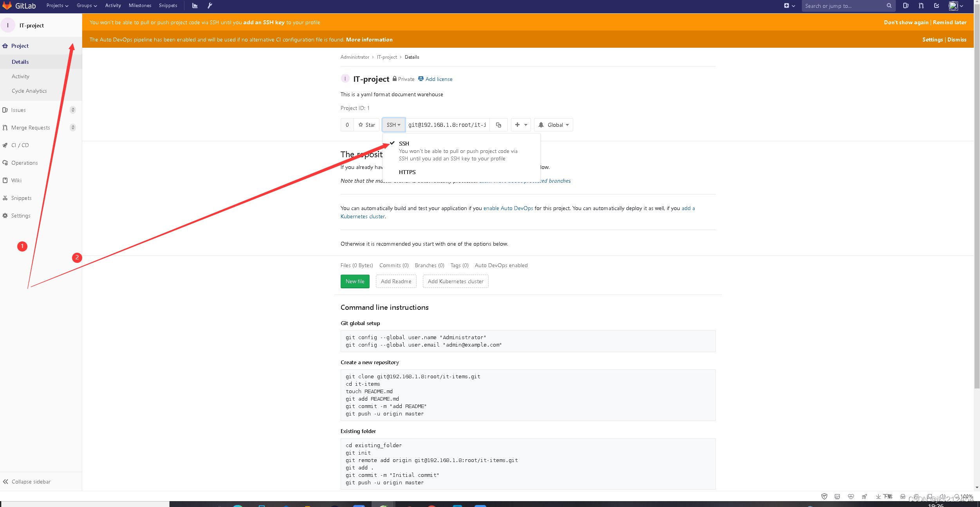980x507 pixels.
Task: Click the Add Readme button
Action: [396, 281]
